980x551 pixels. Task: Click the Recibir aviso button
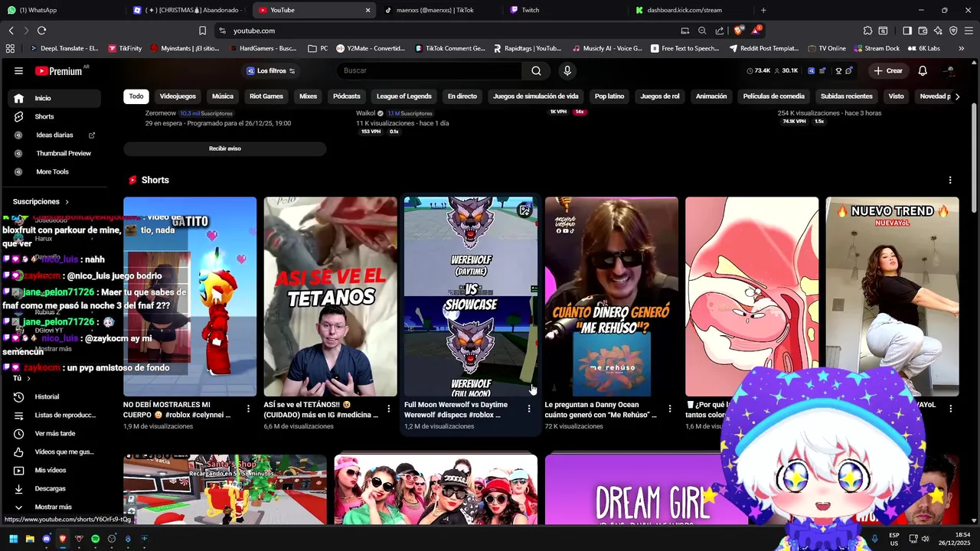225,148
